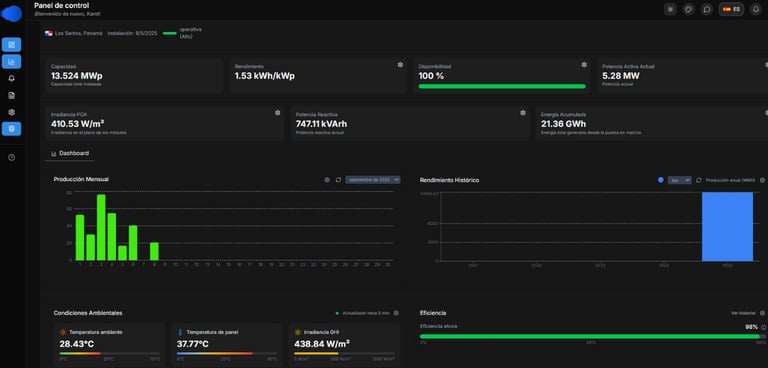The image size is (768, 368).
Task: Refresh the Producción Mensual chart
Action: coord(338,180)
